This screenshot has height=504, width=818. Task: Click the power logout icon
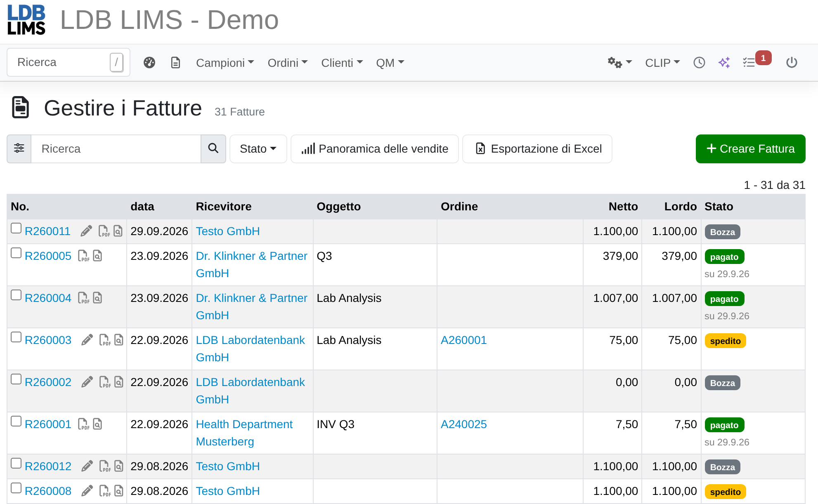tap(792, 63)
